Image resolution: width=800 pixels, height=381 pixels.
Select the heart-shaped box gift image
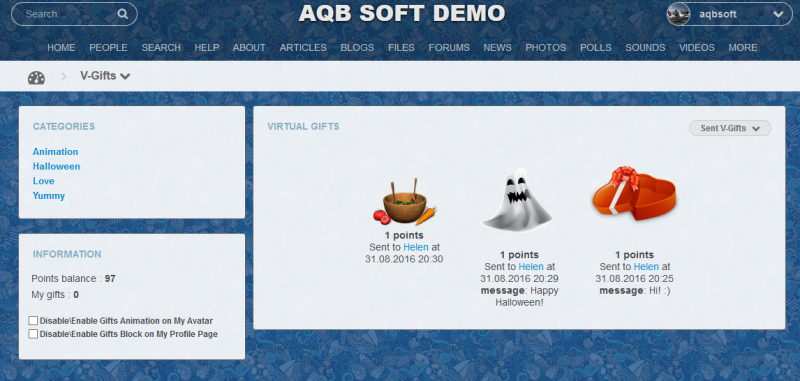(x=634, y=193)
